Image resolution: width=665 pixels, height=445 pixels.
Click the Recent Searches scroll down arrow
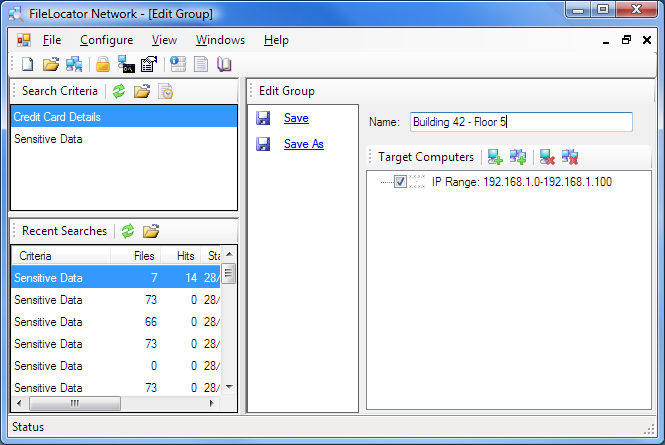pyautogui.click(x=229, y=387)
